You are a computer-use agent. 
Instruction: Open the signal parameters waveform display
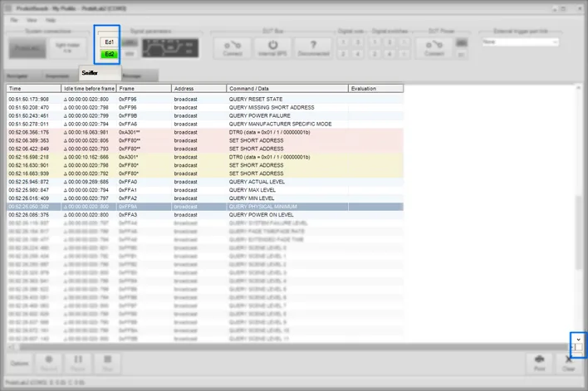[170, 48]
